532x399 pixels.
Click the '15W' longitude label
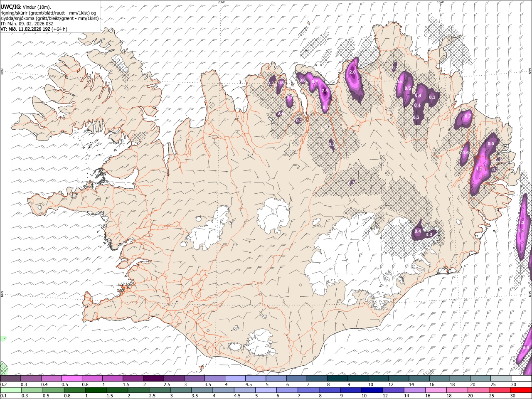click(440, 2)
